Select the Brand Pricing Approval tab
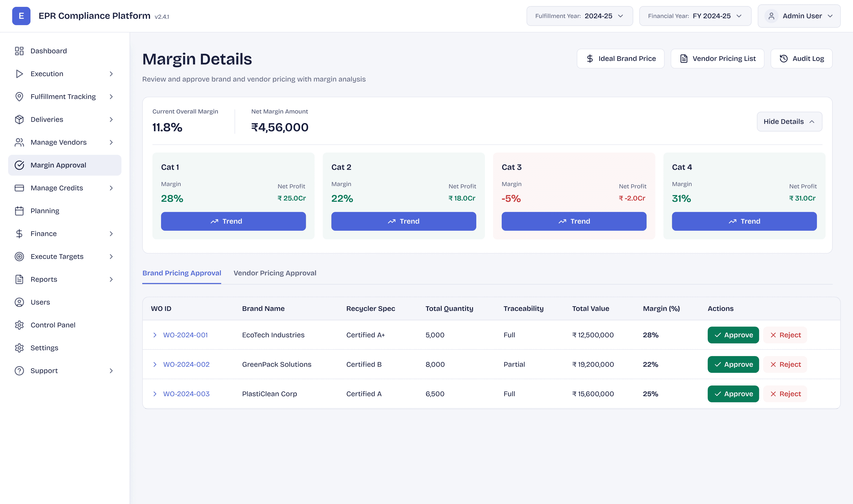 pyautogui.click(x=181, y=273)
